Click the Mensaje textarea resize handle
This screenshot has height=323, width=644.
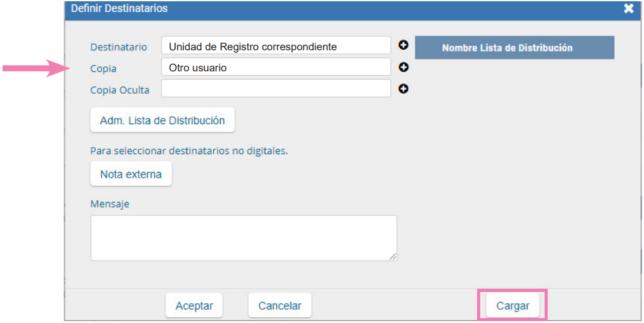point(393,256)
